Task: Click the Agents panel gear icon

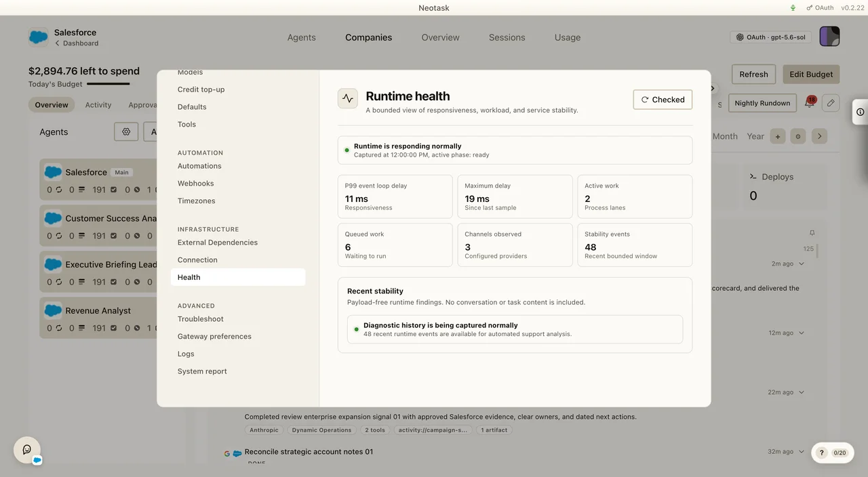Action: coord(126,132)
